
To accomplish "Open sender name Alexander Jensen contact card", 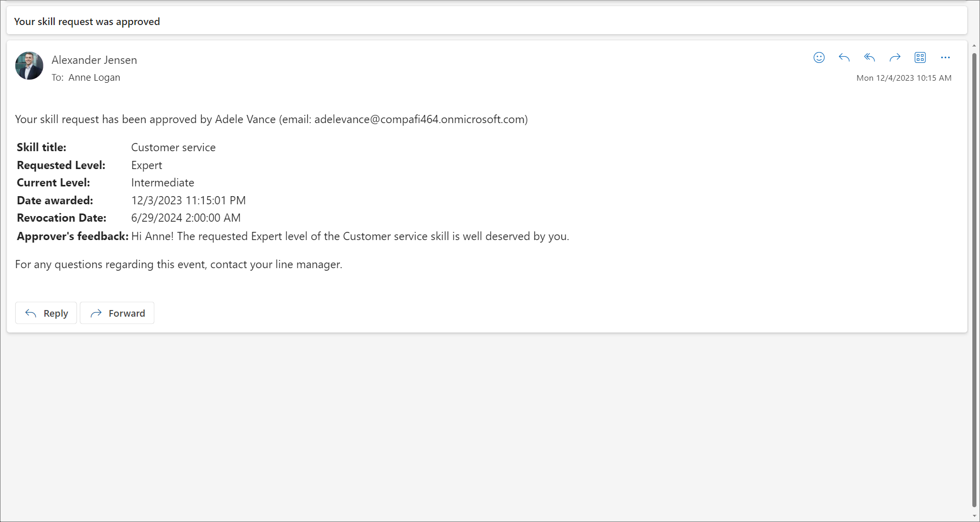I will [94, 60].
